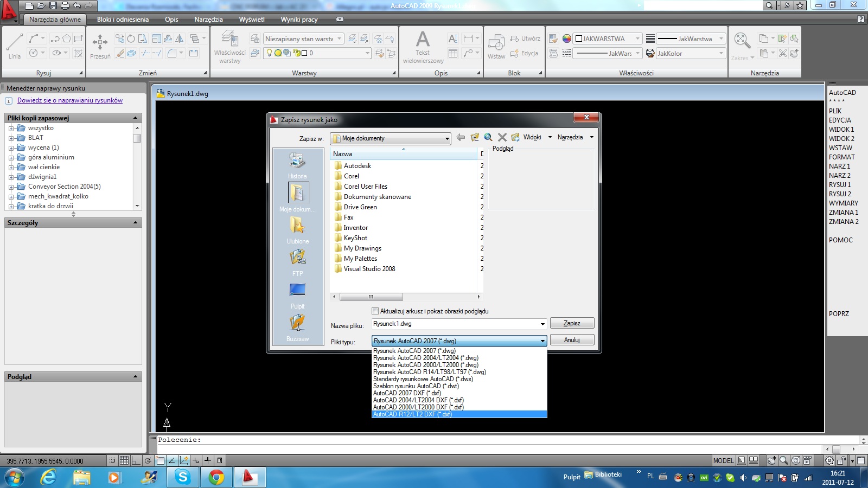
Task: Expand the wycena (1) tree node
Action: [11, 147]
